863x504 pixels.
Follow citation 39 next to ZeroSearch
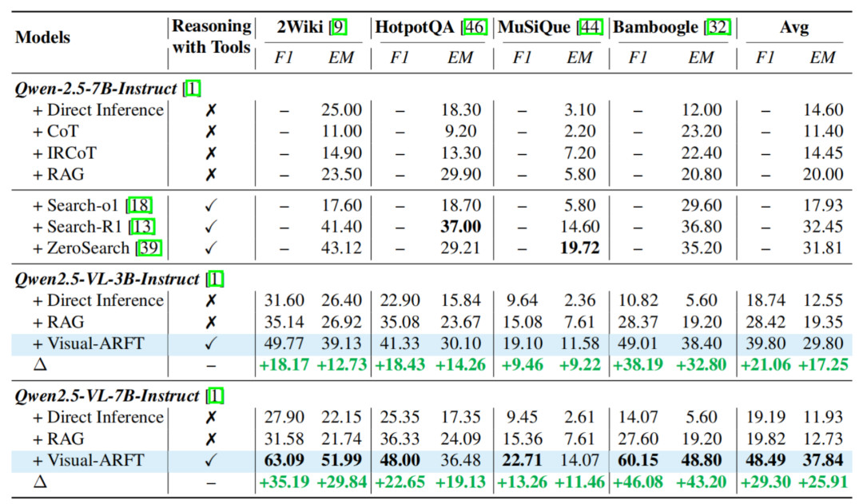(x=149, y=248)
